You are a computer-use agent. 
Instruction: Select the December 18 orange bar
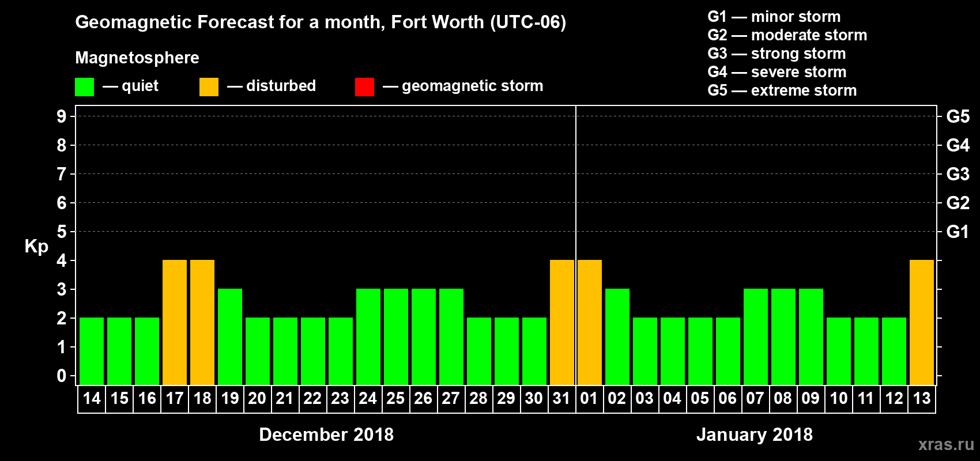click(x=202, y=322)
